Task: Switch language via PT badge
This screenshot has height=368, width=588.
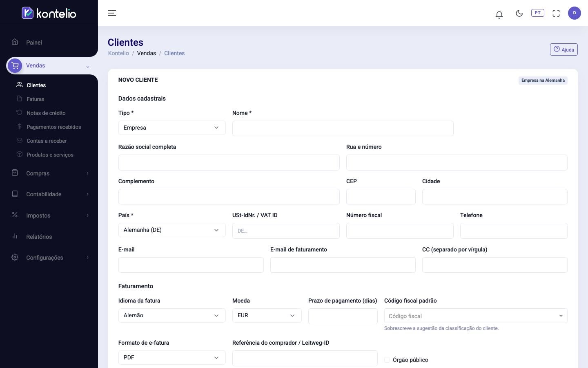Action: [538, 13]
